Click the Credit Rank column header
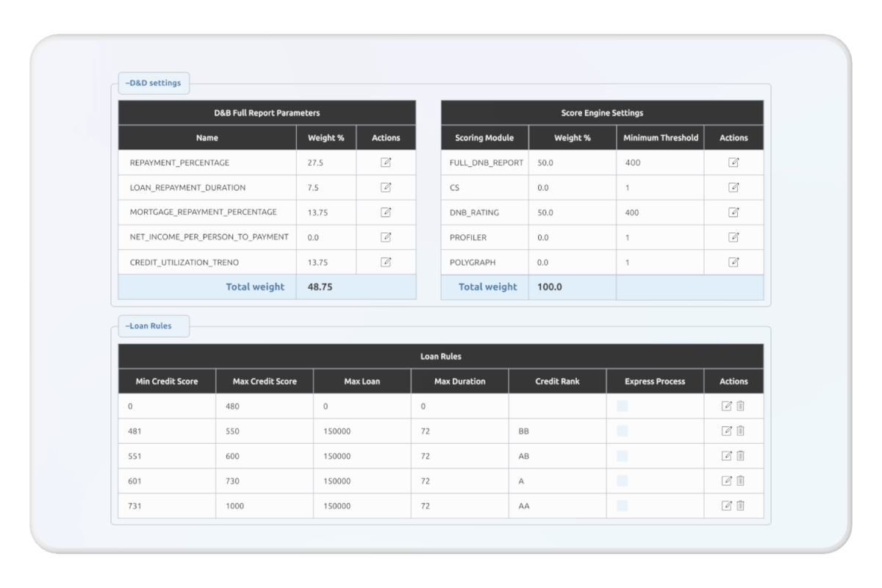This screenshot has width=882, height=588. [557, 381]
